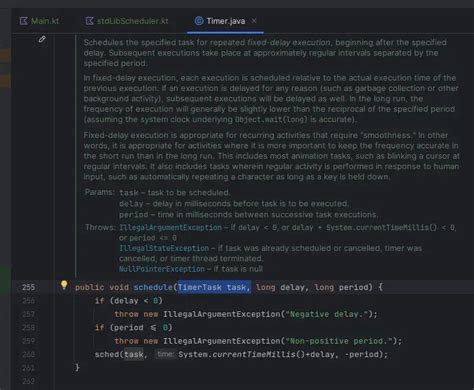Viewport: 474px width, 390px height.
Task: Open the NullPointerException link in Throws
Action: coord(162,269)
